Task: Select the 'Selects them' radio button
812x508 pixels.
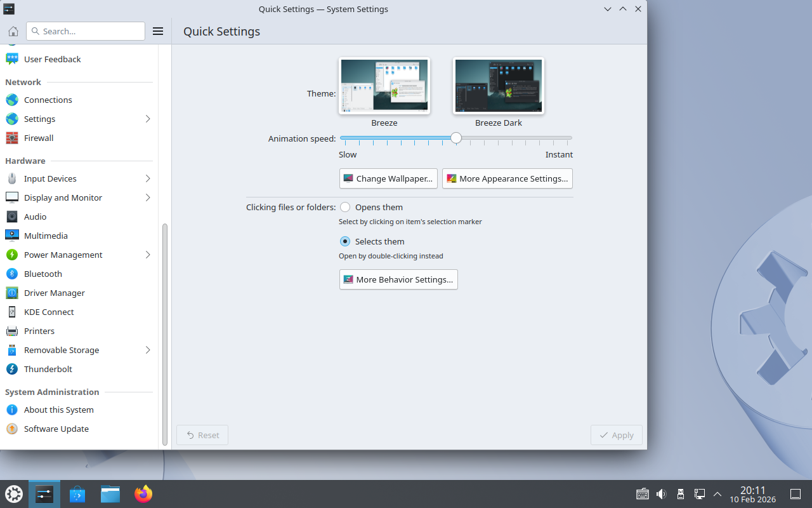Action: (345, 241)
